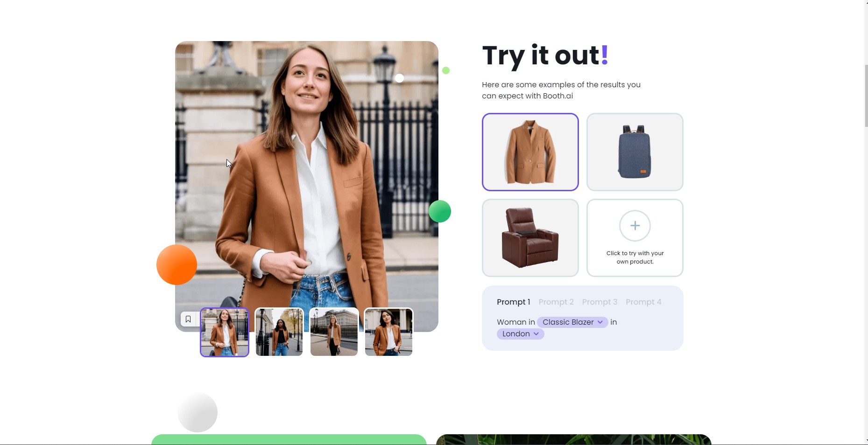Click the bookmark icon on the photo
The width and height of the screenshot is (868, 445).
(x=188, y=319)
